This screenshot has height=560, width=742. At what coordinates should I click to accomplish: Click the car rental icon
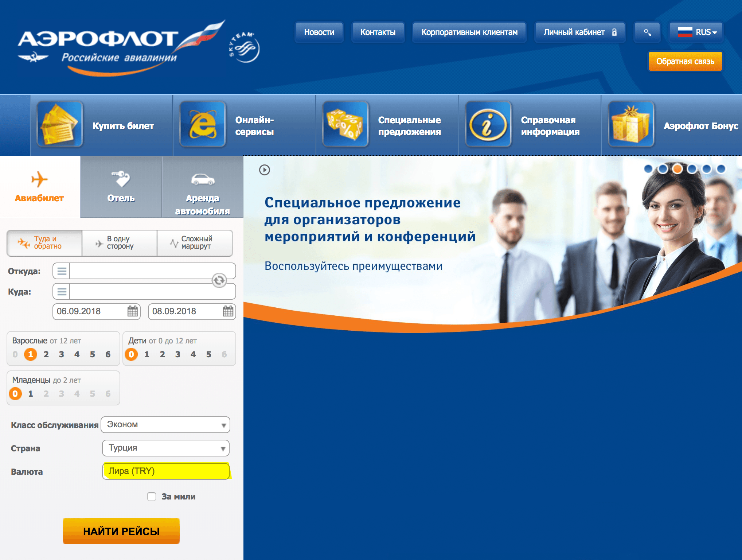[203, 179]
